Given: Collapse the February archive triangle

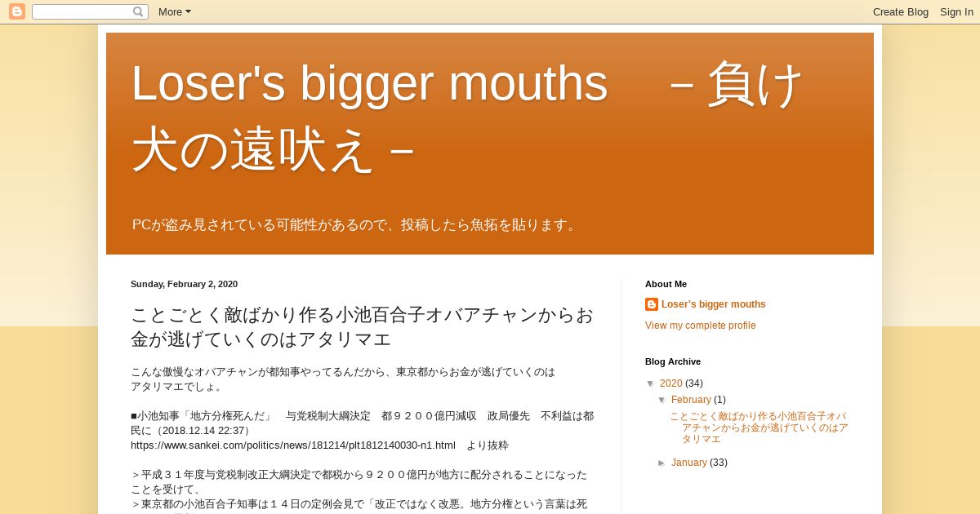Looking at the screenshot, I should tap(662, 400).
